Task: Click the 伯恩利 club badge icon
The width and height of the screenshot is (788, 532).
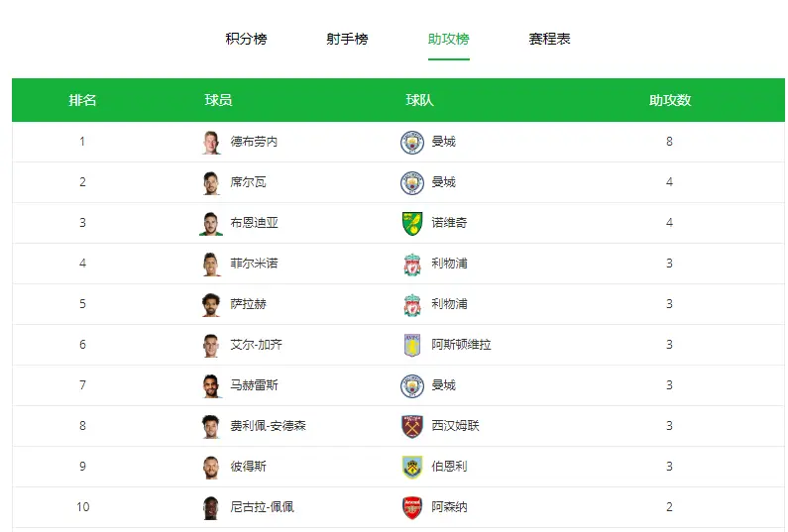Action: pyautogui.click(x=412, y=468)
